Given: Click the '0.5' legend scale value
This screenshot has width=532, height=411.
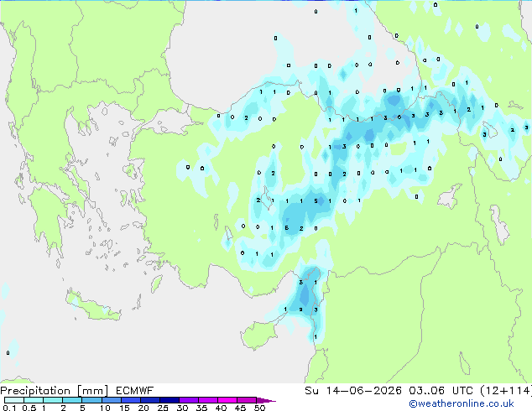Looking at the screenshot, I should (x=29, y=408).
